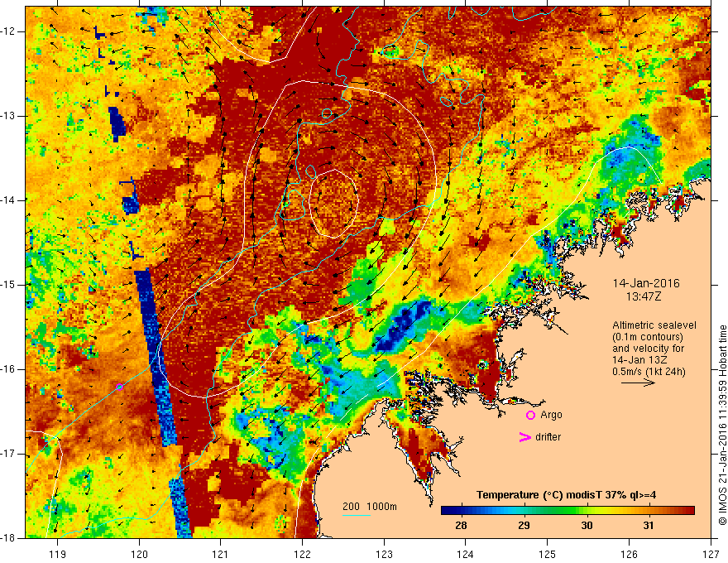Click the 120 longitude axis label
Image resolution: width=728 pixels, height=563 pixels.
click(139, 554)
